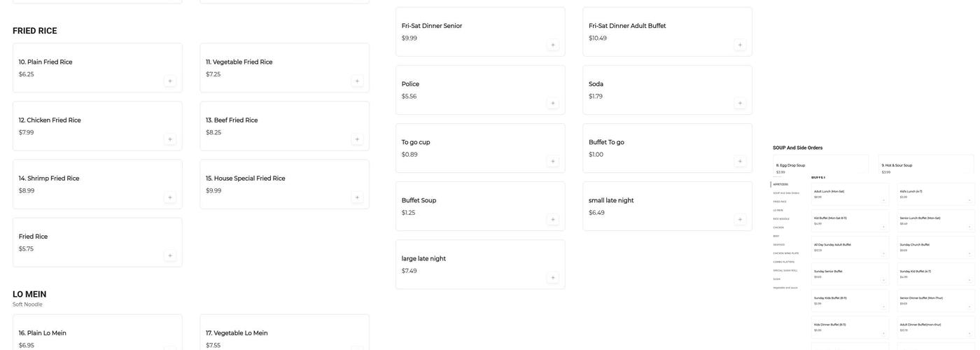Click plus icon on Police item
980x350 pixels.
pyautogui.click(x=553, y=104)
